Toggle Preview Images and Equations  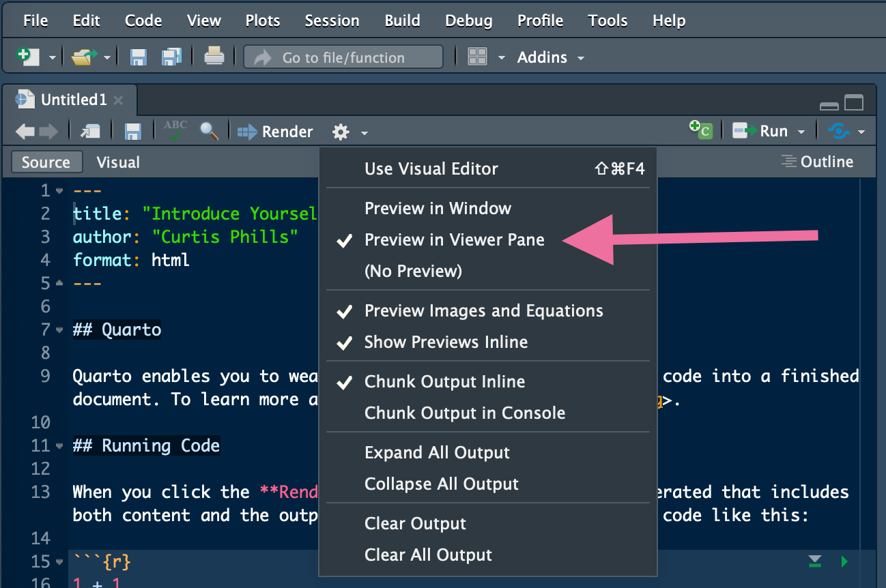[488, 310]
